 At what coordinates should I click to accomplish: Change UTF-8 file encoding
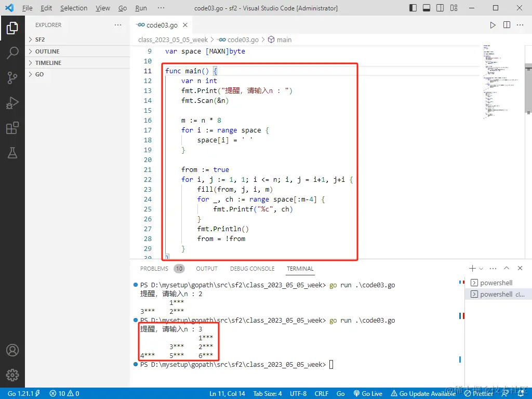click(x=298, y=394)
